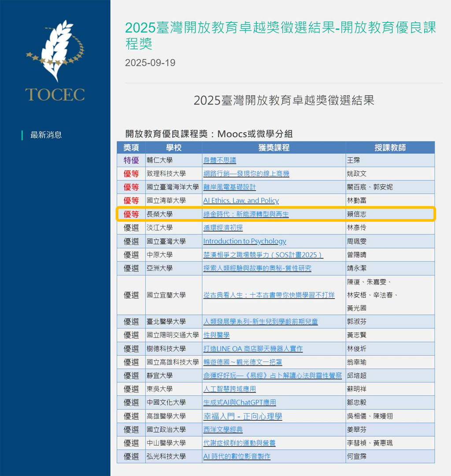Click 探索人類經驗與故事的奧秘-質性研究 link

(x=257, y=268)
